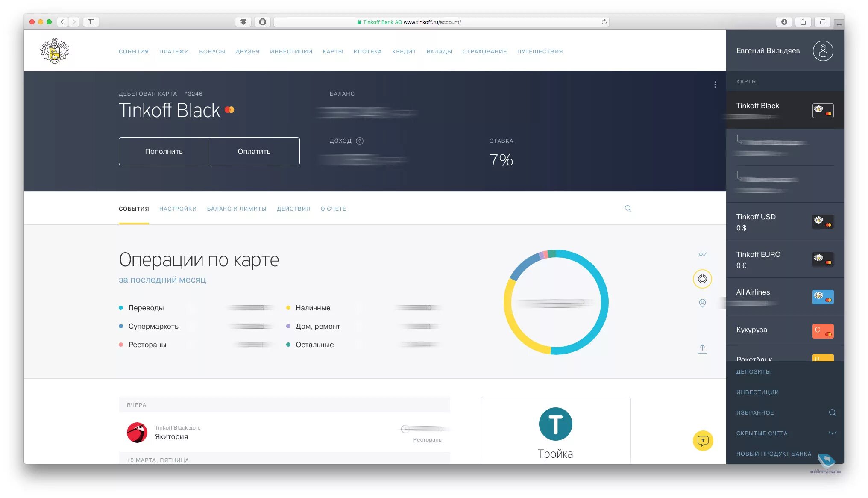Open the Инвестиции menu item
This screenshot has width=868, height=498.
291,51
